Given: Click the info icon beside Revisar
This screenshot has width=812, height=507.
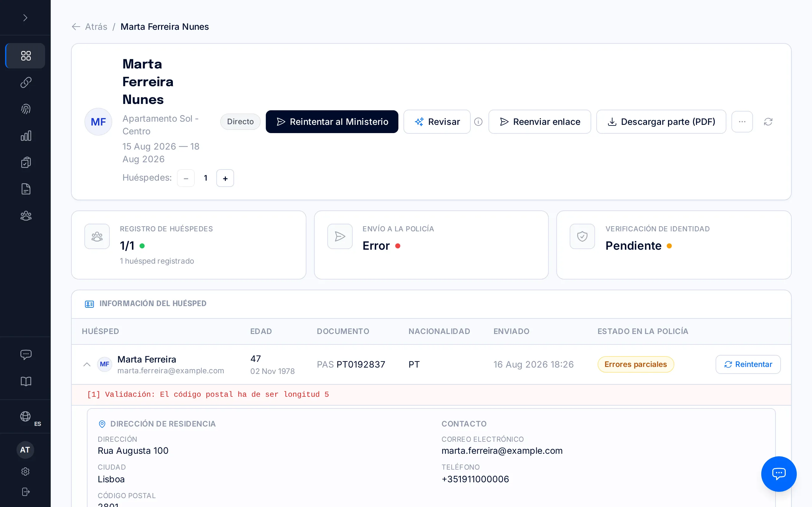Looking at the screenshot, I should pos(478,122).
